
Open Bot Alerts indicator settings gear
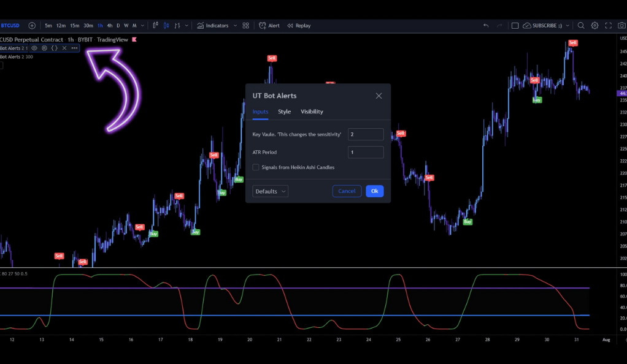[44, 48]
